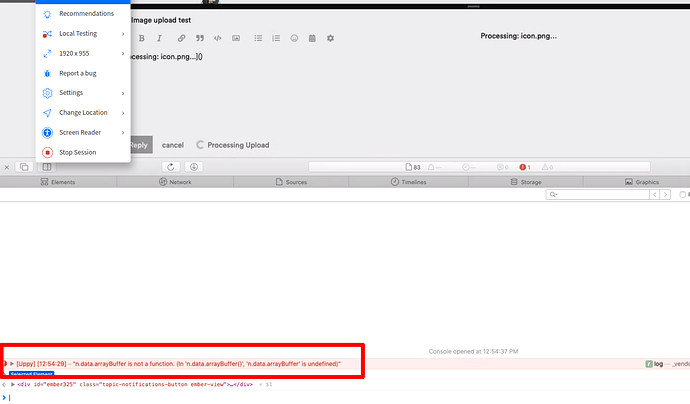This screenshot has height=404, width=690.
Task: Switch to the Timelines tab
Action: 408,182
